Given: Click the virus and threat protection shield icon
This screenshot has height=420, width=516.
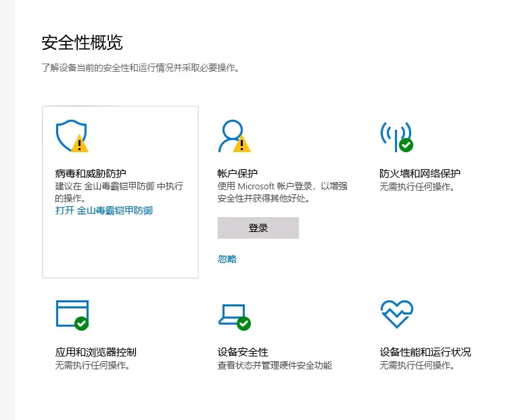Looking at the screenshot, I should [72, 136].
